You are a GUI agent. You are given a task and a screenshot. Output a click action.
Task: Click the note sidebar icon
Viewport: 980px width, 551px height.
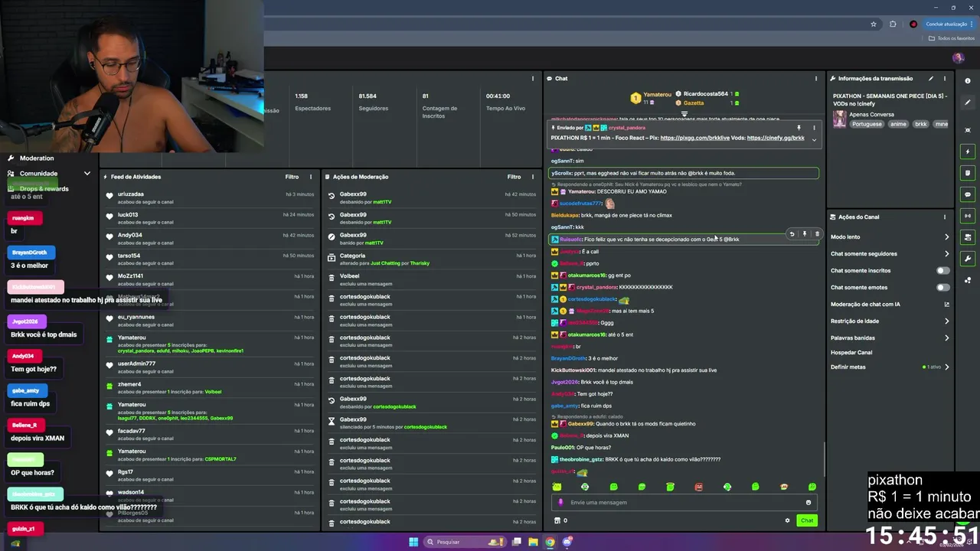969,173
